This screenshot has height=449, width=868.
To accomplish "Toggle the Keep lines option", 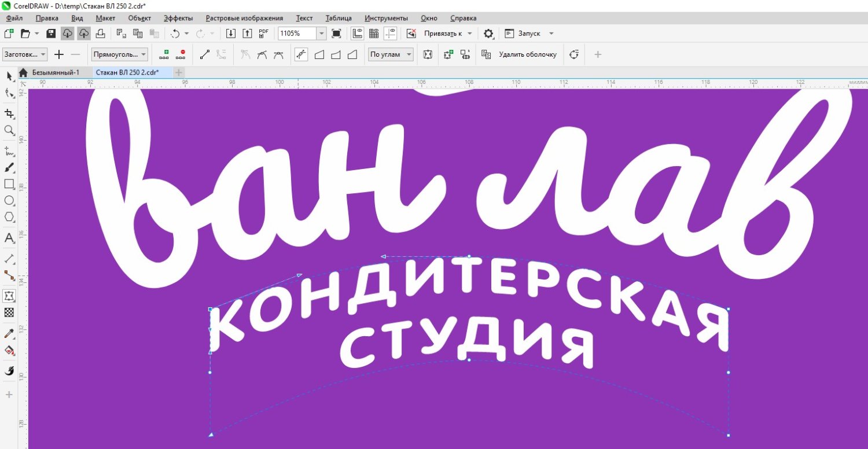I will (x=428, y=54).
